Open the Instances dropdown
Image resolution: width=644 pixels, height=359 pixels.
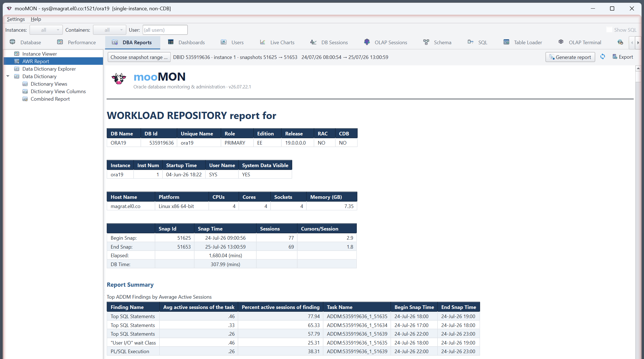46,30
